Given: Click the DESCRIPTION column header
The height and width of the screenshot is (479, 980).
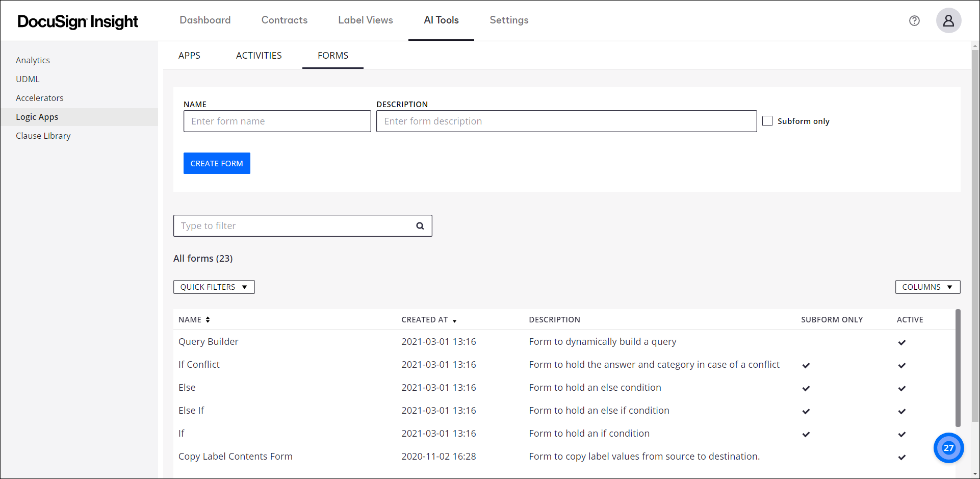Looking at the screenshot, I should pyautogui.click(x=554, y=320).
